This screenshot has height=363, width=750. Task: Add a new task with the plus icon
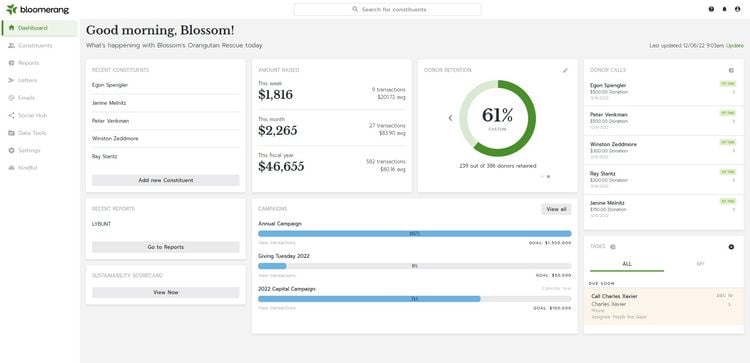tap(731, 247)
